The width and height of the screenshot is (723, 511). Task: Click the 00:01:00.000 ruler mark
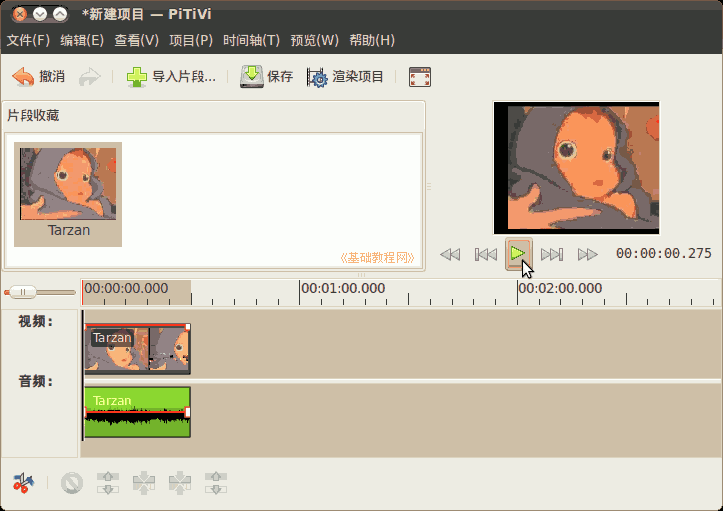pyautogui.click(x=343, y=289)
